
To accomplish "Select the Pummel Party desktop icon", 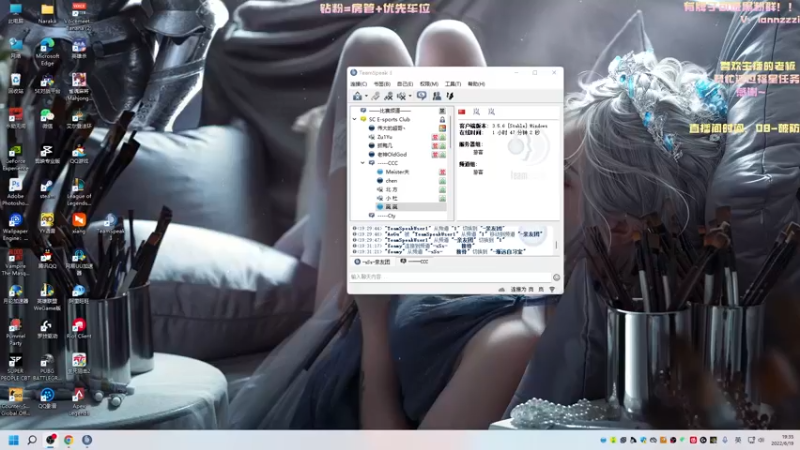I will 15,332.
